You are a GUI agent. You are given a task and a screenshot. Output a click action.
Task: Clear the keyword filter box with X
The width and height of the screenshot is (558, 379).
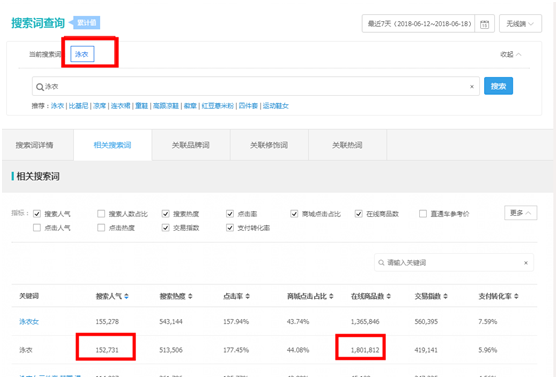(526, 263)
